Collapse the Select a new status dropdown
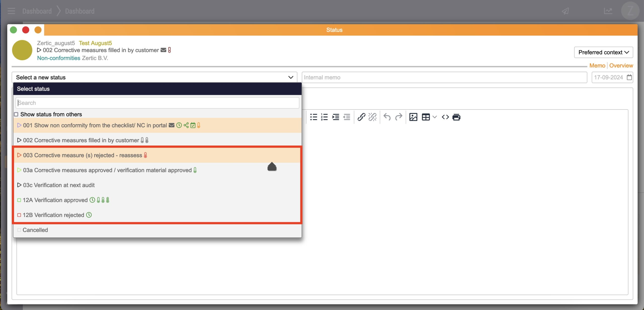The width and height of the screenshot is (644, 310). pyautogui.click(x=291, y=77)
